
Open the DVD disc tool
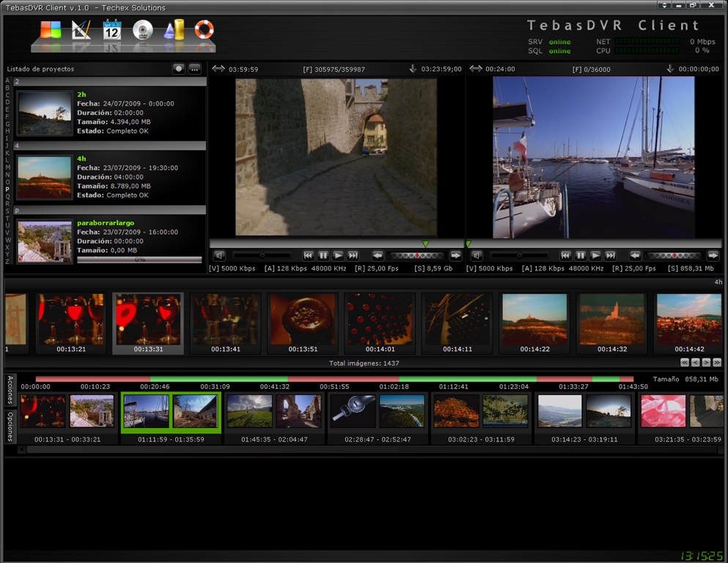click(x=142, y=30)
